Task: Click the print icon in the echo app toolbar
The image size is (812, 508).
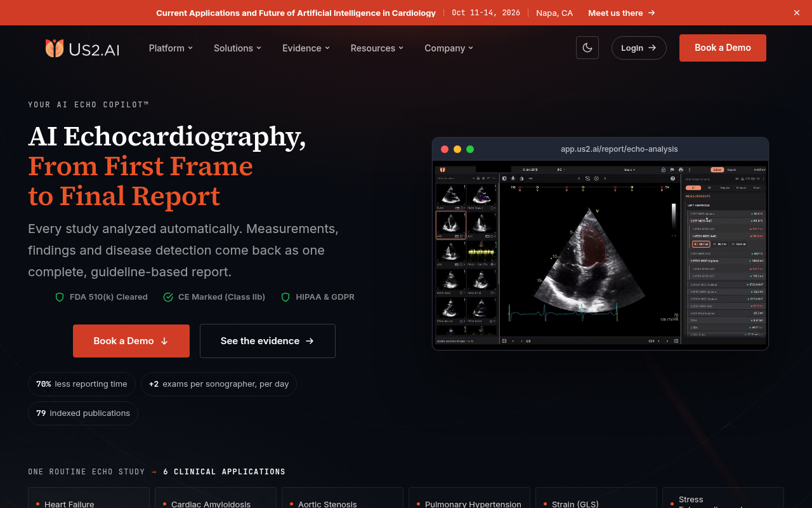Action: pyautogui.click(x=681, y=170)
